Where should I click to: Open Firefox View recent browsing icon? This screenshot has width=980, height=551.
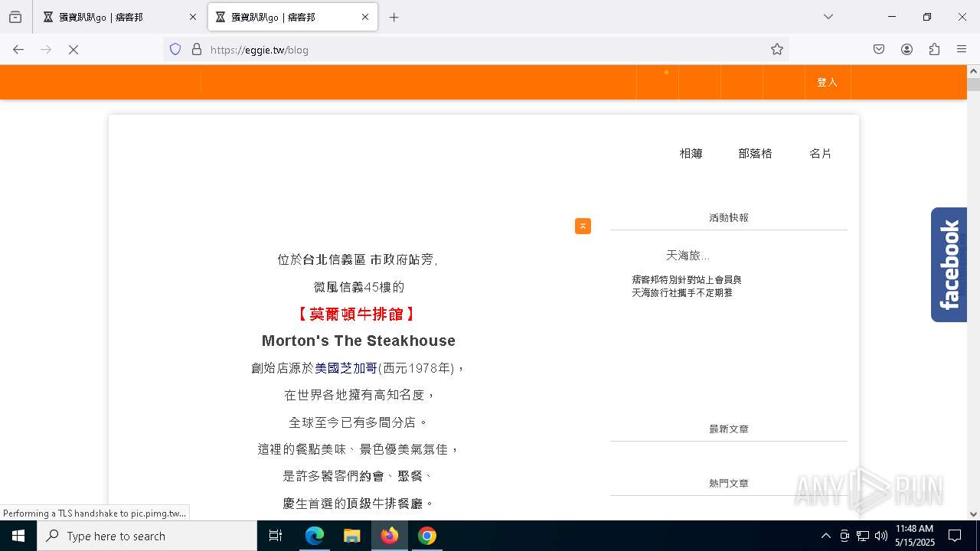pyautogui.click(x=15, y=17)
